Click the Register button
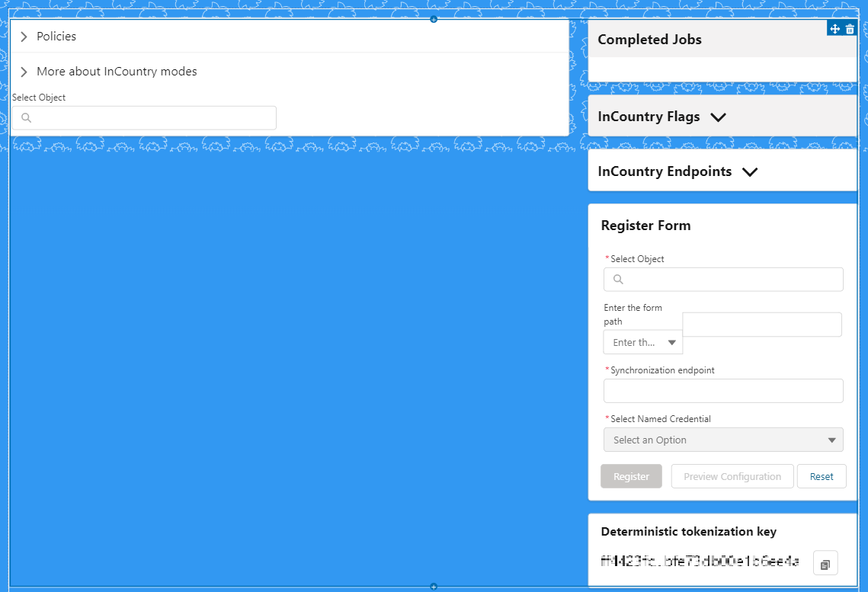Viewport: 868px width, 592px height. click(631, 476)
